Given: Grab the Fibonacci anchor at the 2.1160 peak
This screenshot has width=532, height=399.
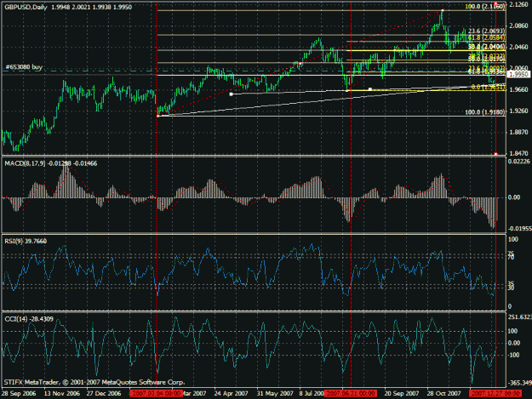Looking at the screenshot, I should click(x=443, y=10).
